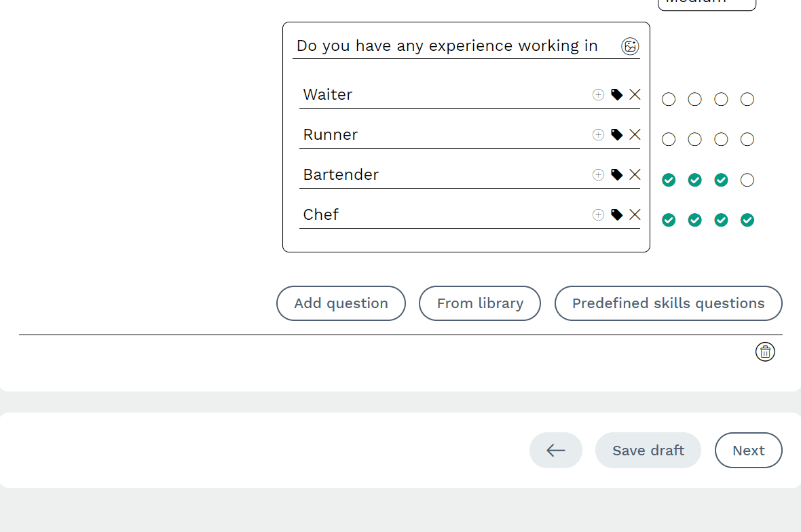Viewport: 801px width, 532px height.
Task: Open Predefined skills questions
Action: pyautogui.click(x=668, y=303)
